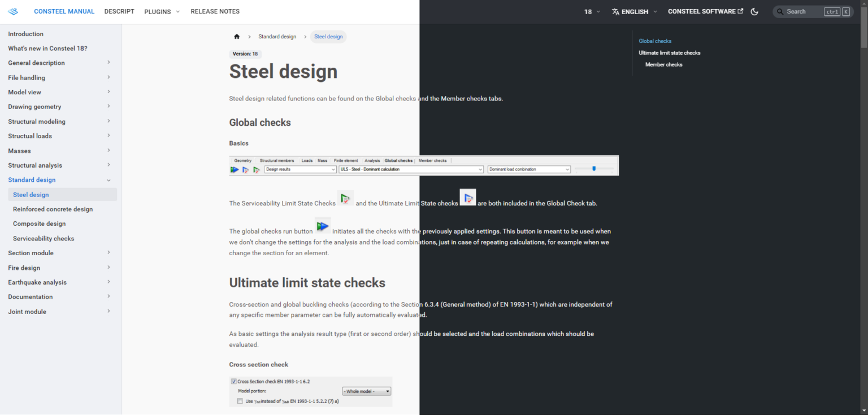Toggle dark mode with the moon icon
The height and width of the screenshot is (415, 868).
(x=754, y=11)
